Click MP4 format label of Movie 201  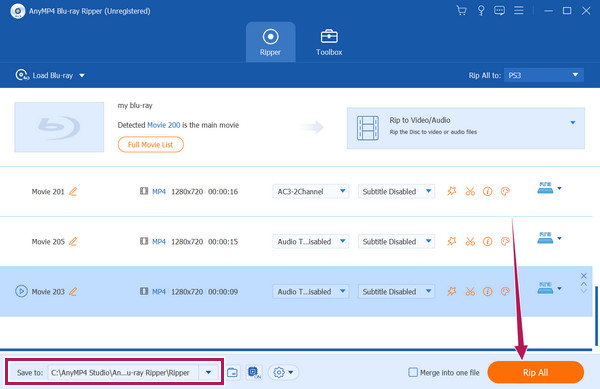(x=159, y=192)
